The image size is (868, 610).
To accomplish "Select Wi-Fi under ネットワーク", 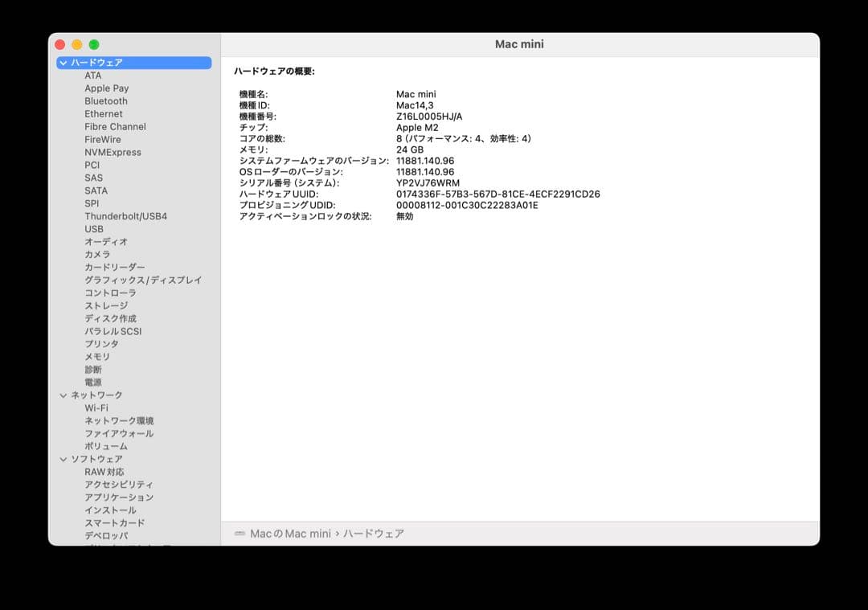I will (96, 408).
